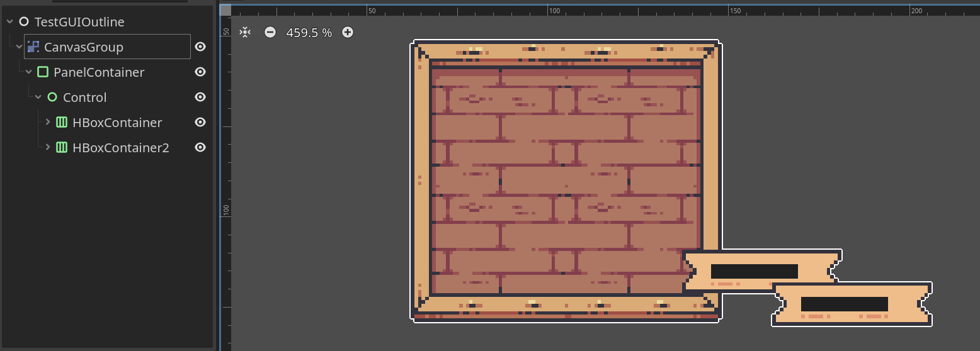
Task: Toggle visibility of CanvasGroup node
Action: [x=200, y=47]
